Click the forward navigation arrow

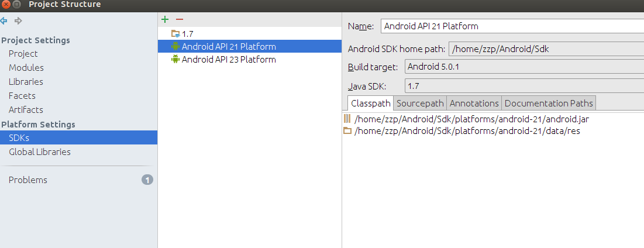pyautogui.click(x=18, y=20)
